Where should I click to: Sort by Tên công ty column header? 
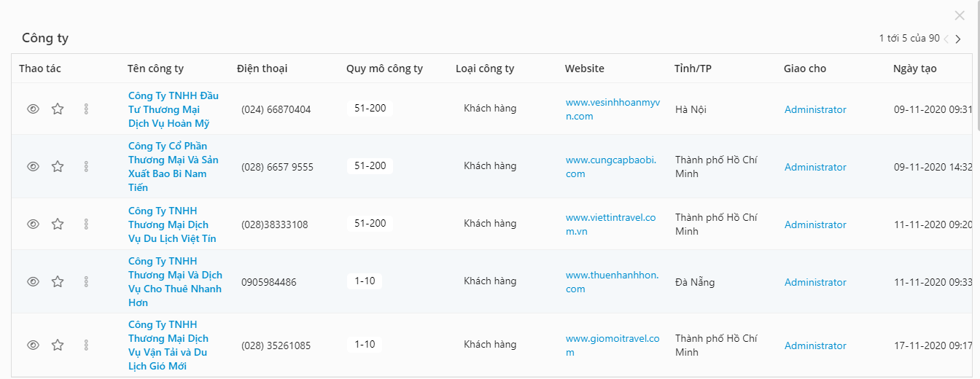click(x=155, y=69)
